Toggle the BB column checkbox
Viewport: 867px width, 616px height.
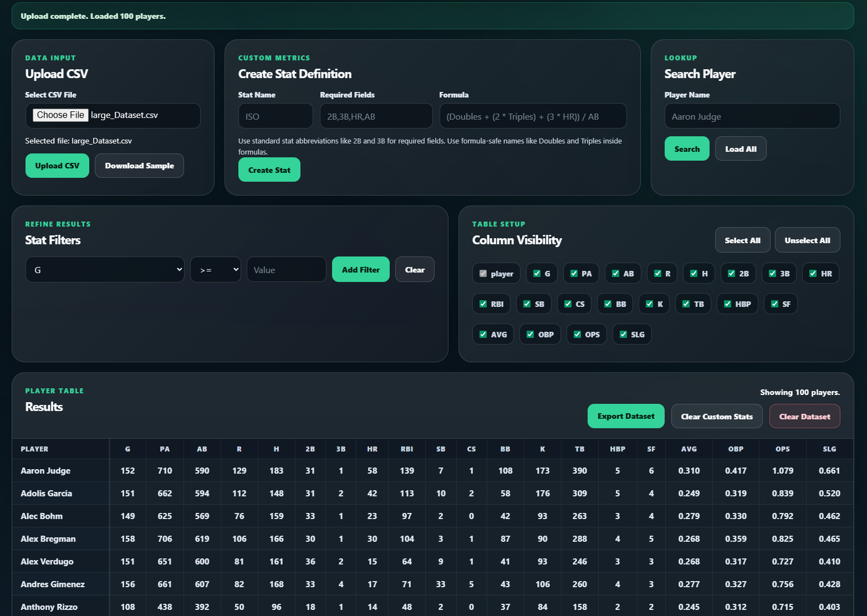pos(608,304)
